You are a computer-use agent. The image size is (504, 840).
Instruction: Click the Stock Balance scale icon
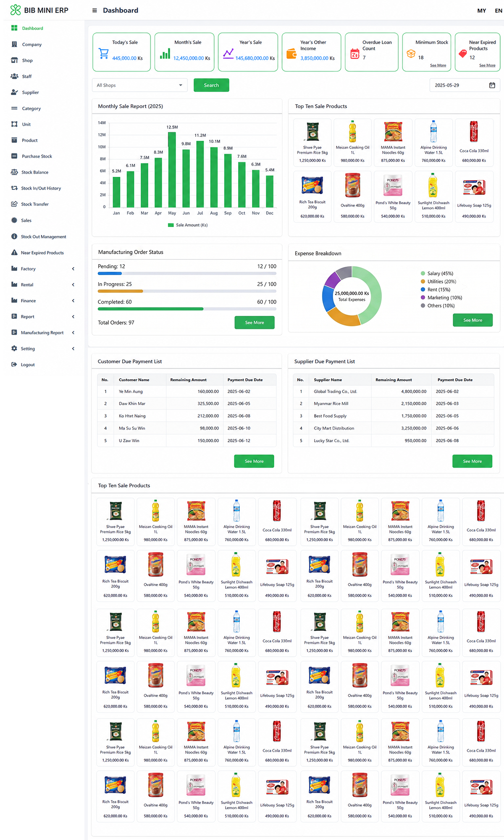14,172
